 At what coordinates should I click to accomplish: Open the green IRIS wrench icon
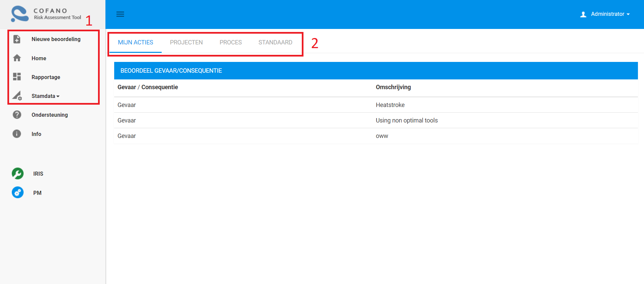coord(18,174)
